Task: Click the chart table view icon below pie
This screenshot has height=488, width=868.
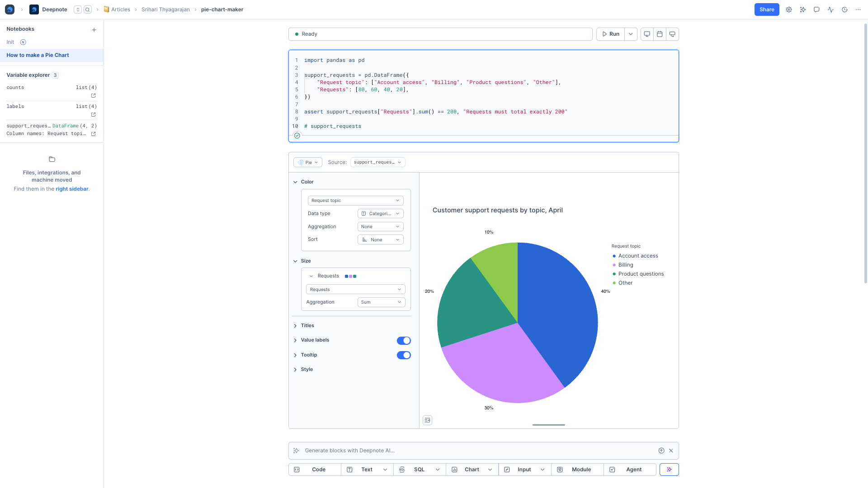Action: click(427, 420)
